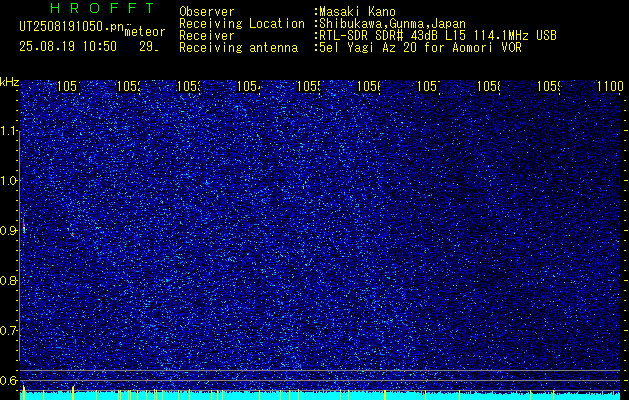
Task: Click the red meteor echo near 0.9 kHz
Action: pyautogui.click(x=24, y=227)
